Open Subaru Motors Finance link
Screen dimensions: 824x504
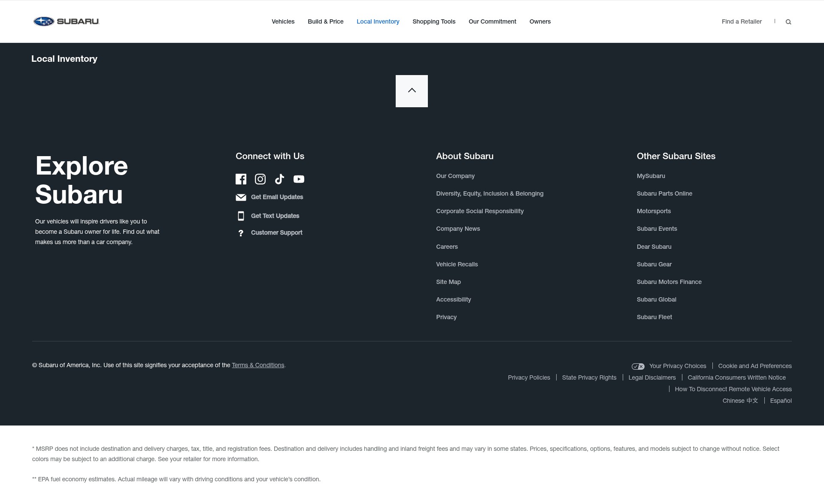point(669,282)
